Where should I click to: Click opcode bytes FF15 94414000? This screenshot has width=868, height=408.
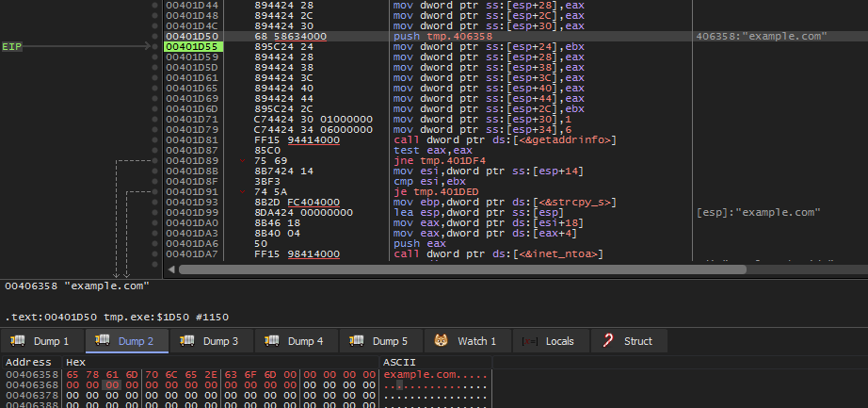297,140
